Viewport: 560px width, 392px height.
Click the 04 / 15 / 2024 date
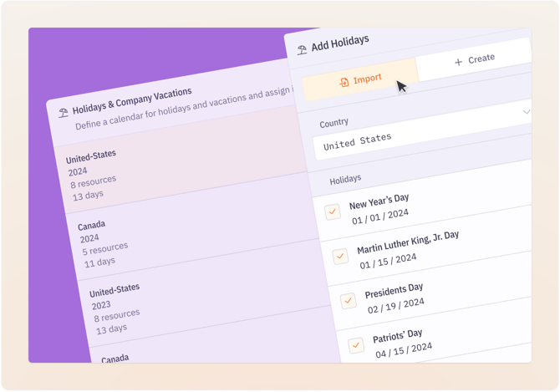404,349
